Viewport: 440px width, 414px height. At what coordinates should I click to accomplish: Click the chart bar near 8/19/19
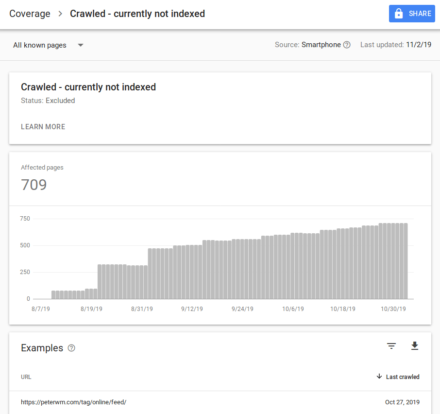92,294
